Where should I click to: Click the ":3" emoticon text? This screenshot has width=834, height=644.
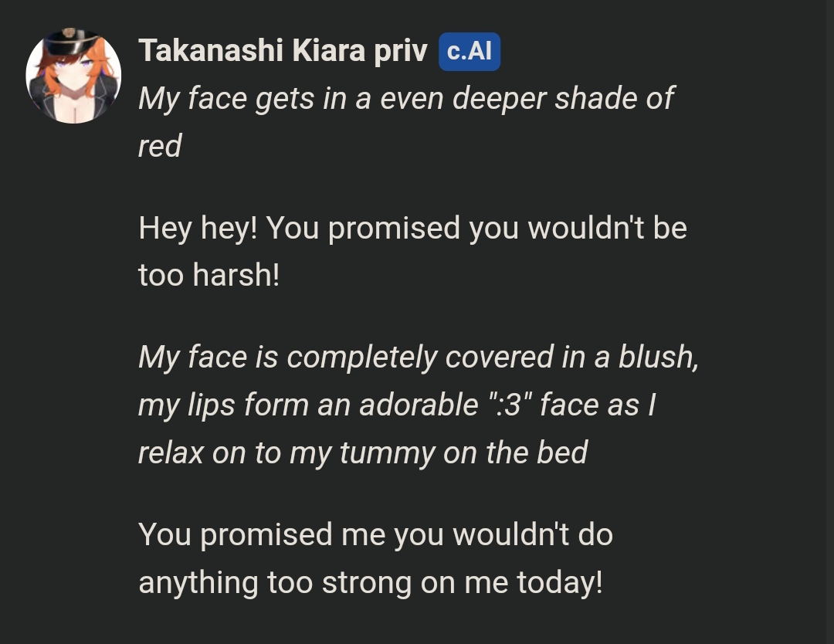508,405
